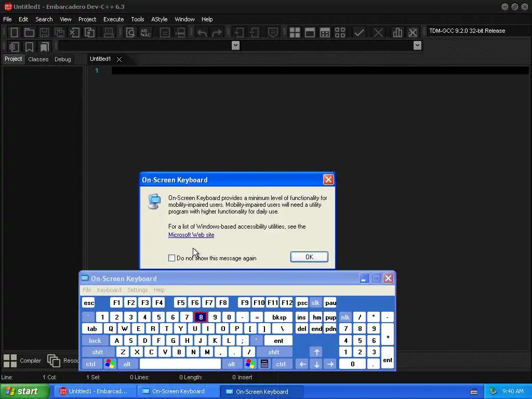
Task: Click the Replace AB-AC toolbar icon
Action: point(145,33)
